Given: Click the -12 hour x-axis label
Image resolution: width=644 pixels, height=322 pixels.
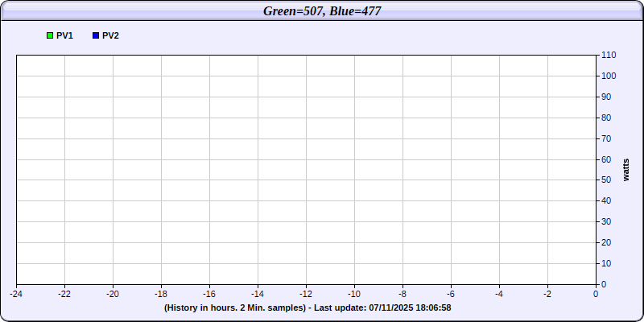Looking at the screenshot, I should tap(306, 295).
